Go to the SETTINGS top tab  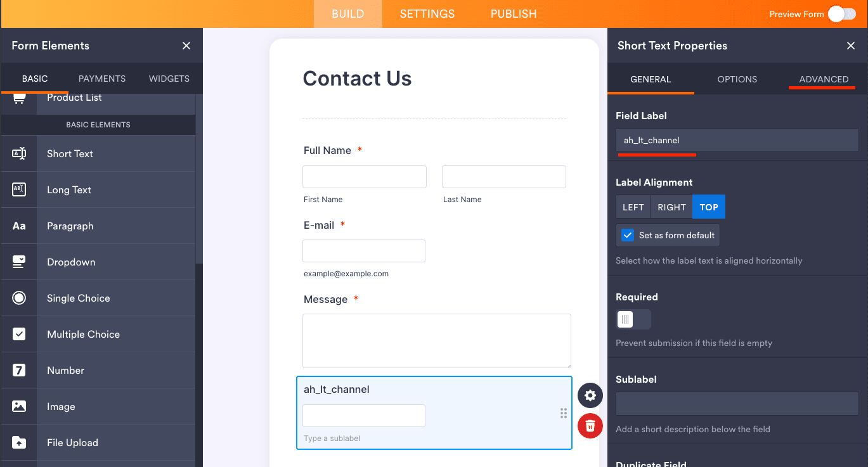(427, 14)
